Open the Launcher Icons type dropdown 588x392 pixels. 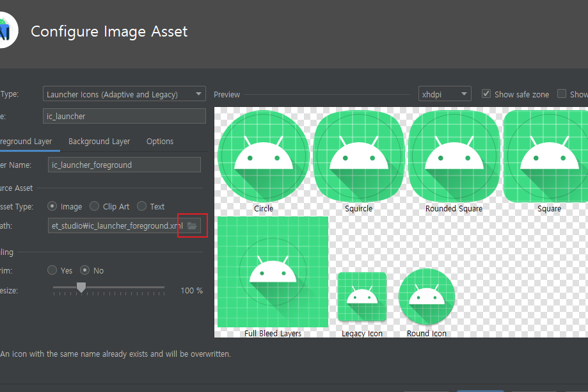[124, 94]
